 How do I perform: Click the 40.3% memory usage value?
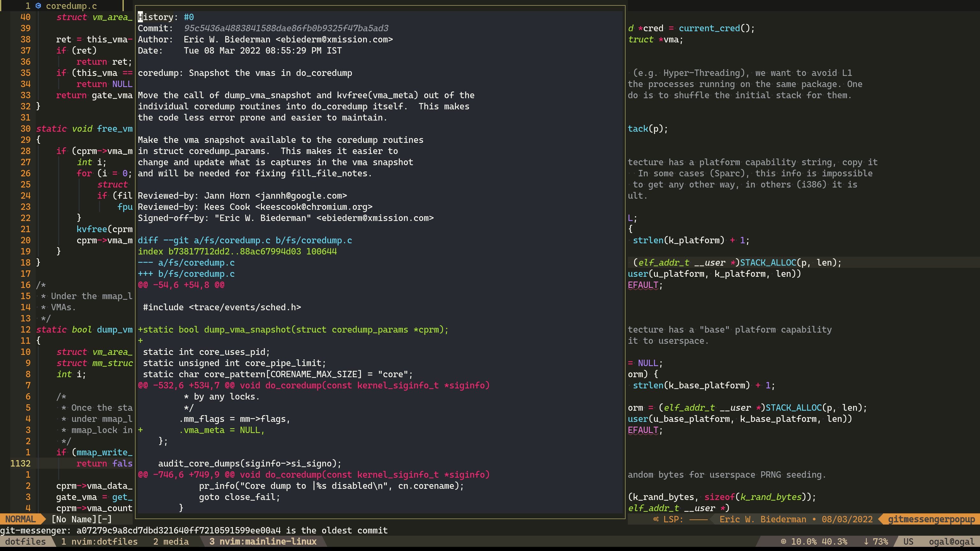tap(834, 541)
